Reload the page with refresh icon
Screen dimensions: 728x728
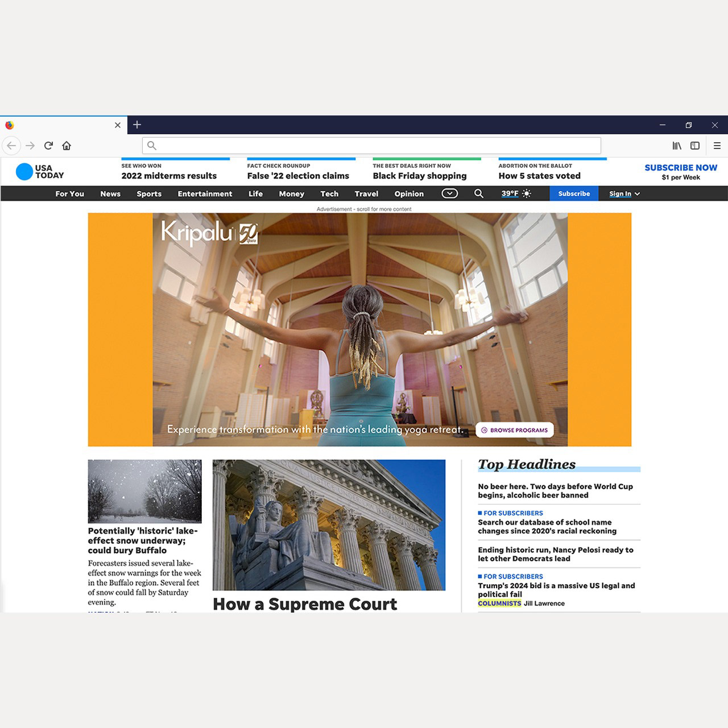point(48,146)
